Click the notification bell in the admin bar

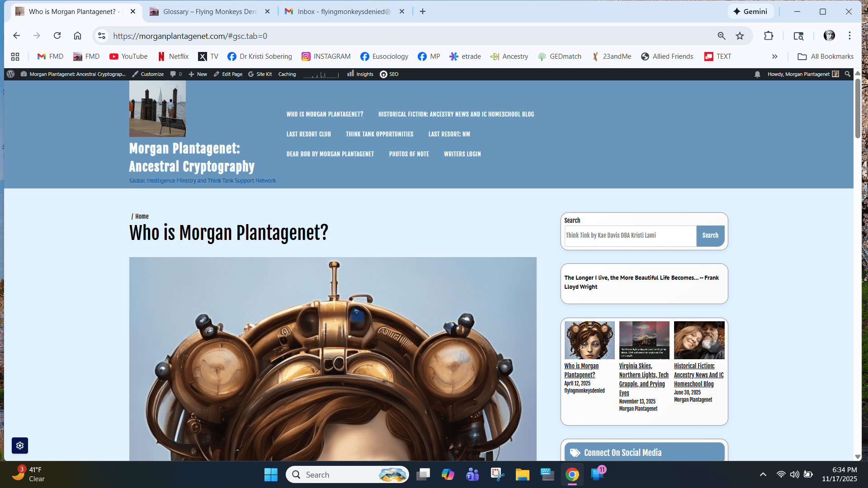pyautogui.click(x=757, y=74)
